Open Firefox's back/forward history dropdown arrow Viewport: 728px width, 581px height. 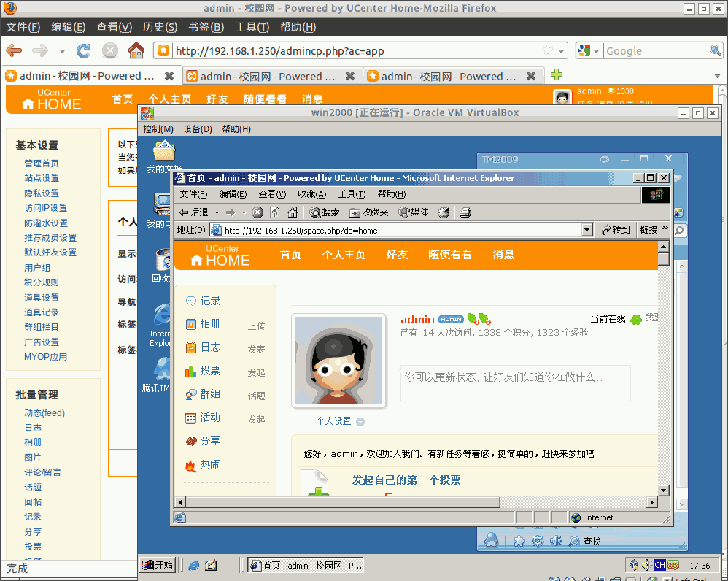tap(62, 51)
